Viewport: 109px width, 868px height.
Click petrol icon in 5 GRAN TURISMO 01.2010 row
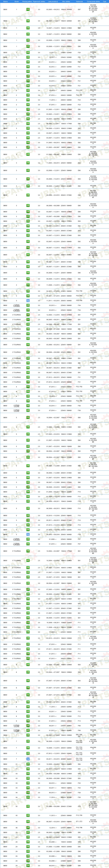click(x=28, y=544)
